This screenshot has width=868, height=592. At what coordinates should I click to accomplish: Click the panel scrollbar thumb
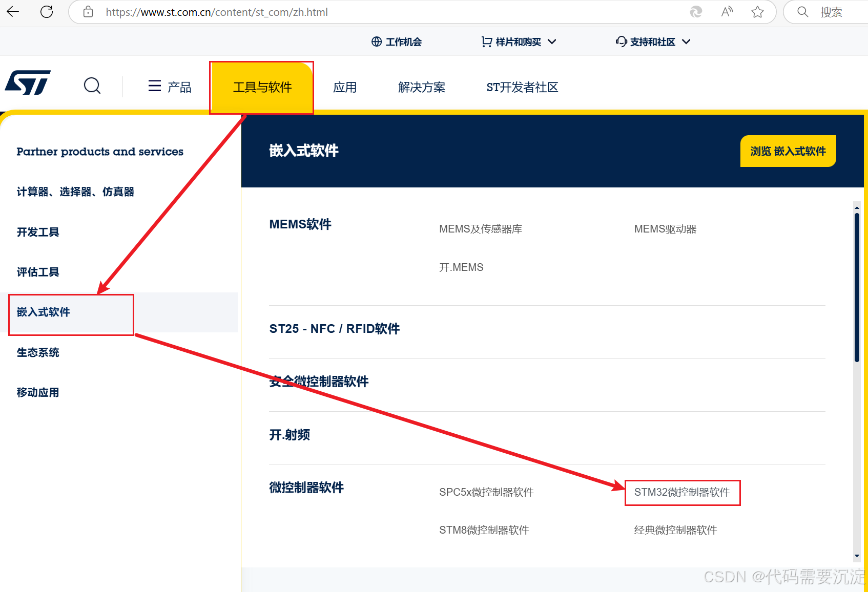[857, 288]
